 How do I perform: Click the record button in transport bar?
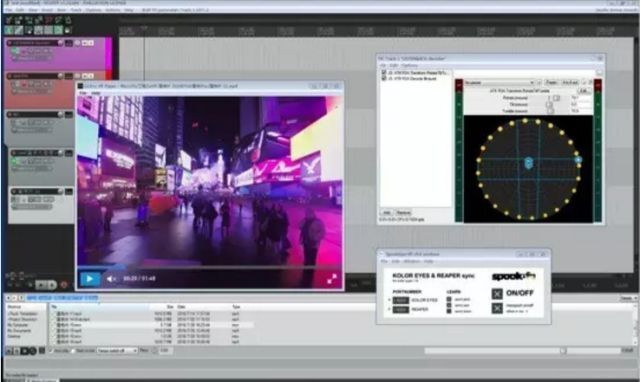click(x=64, y=284)
